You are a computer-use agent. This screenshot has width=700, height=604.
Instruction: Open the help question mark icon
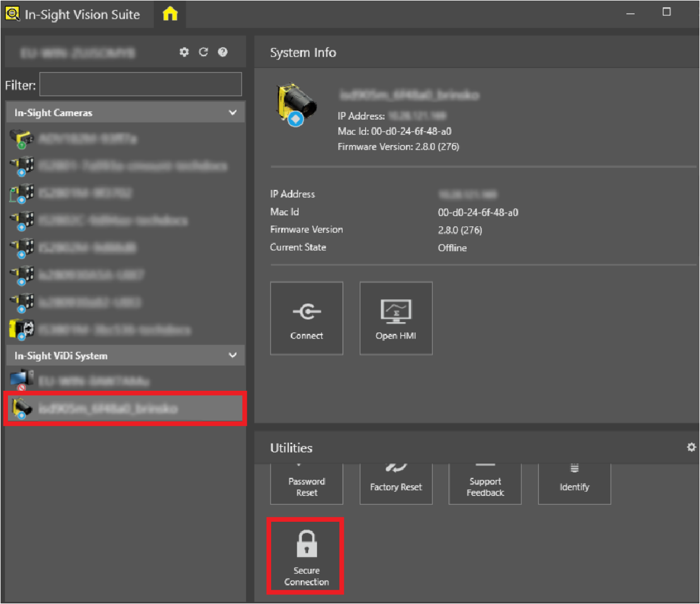point(223,52)
